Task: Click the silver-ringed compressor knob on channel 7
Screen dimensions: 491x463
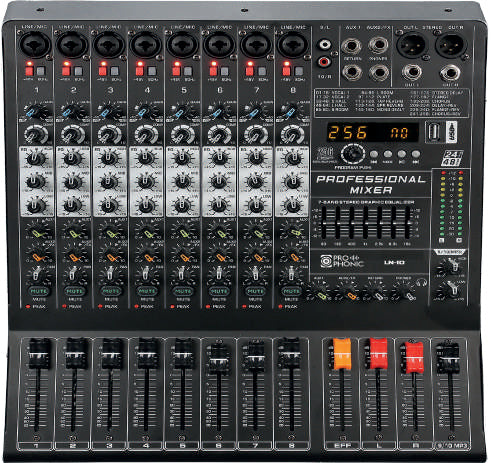Action: pos(256,135)
